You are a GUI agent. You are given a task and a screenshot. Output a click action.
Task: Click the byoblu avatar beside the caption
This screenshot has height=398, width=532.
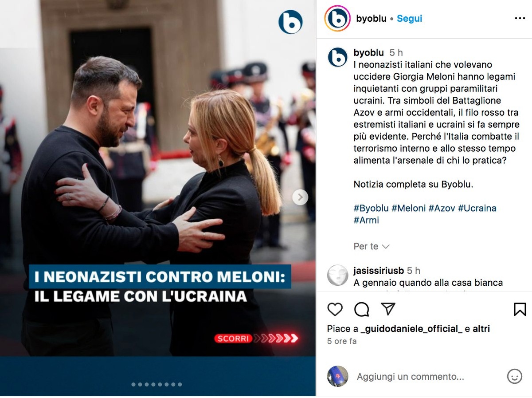coord(337,57)
